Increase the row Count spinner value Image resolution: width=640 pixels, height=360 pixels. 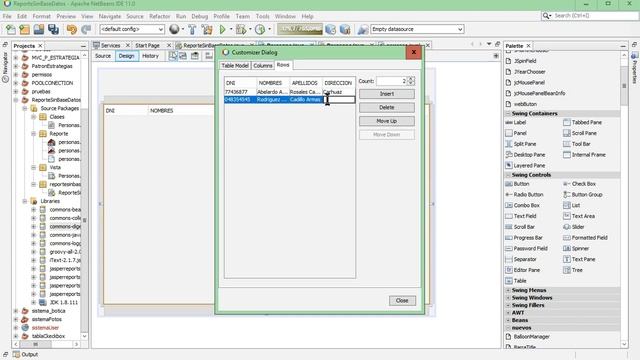click(x=411, y=79)
